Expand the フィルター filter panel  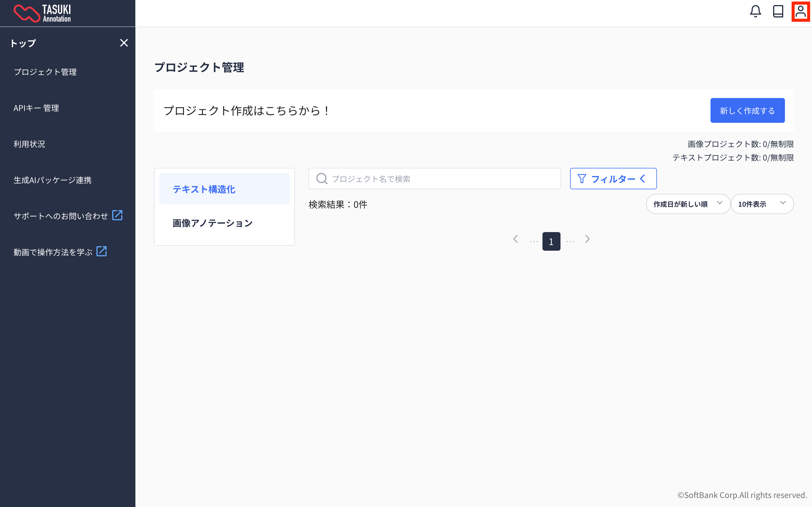[x=613, y=179]
